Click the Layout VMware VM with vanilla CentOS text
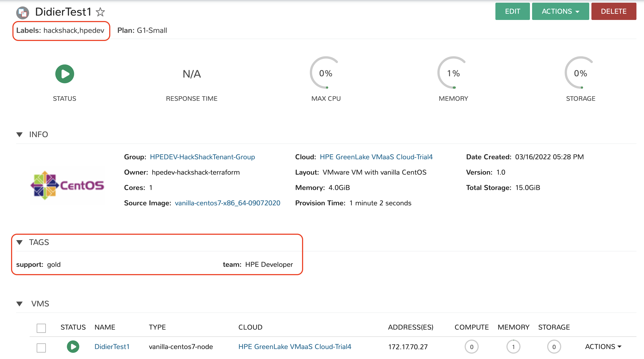 [361, 172]
